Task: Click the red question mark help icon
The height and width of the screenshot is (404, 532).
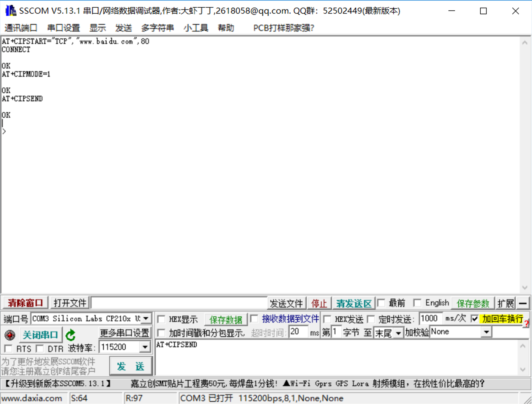Action: [x=527, y=324]
